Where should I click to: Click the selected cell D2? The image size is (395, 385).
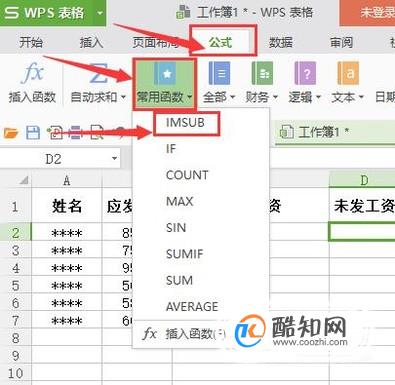[363, 232]
